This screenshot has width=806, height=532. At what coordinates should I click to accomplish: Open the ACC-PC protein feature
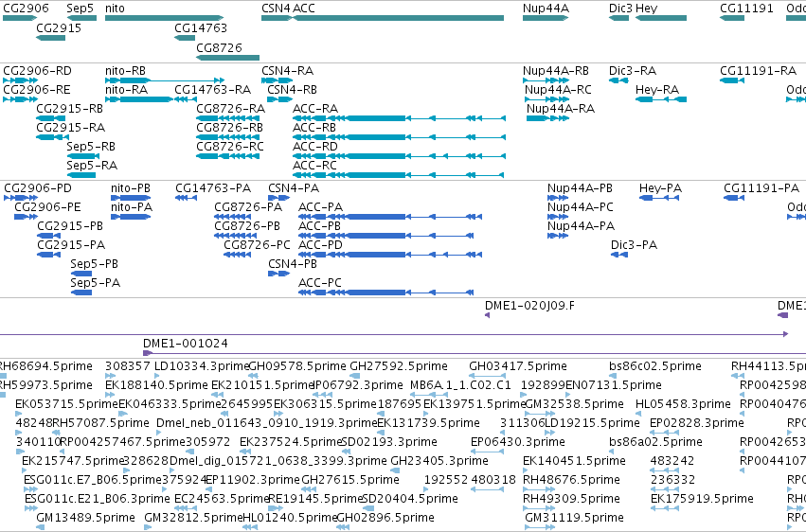tap(385, 293)
